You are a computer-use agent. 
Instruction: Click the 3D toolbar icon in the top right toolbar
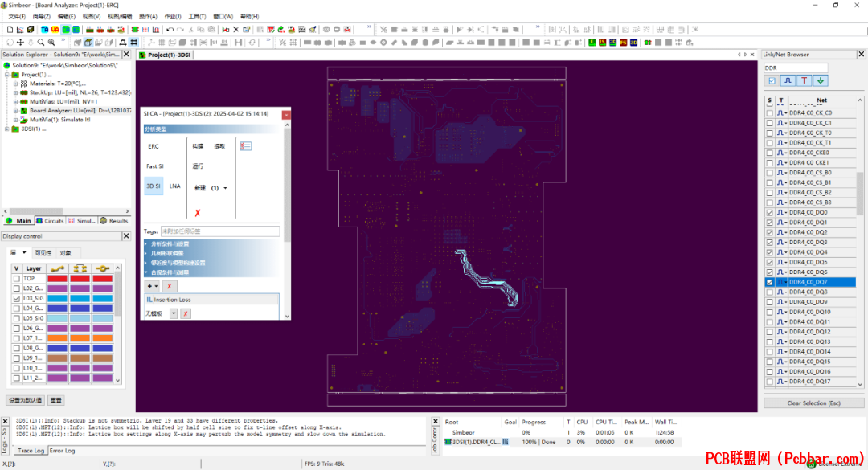pos(634,42)
